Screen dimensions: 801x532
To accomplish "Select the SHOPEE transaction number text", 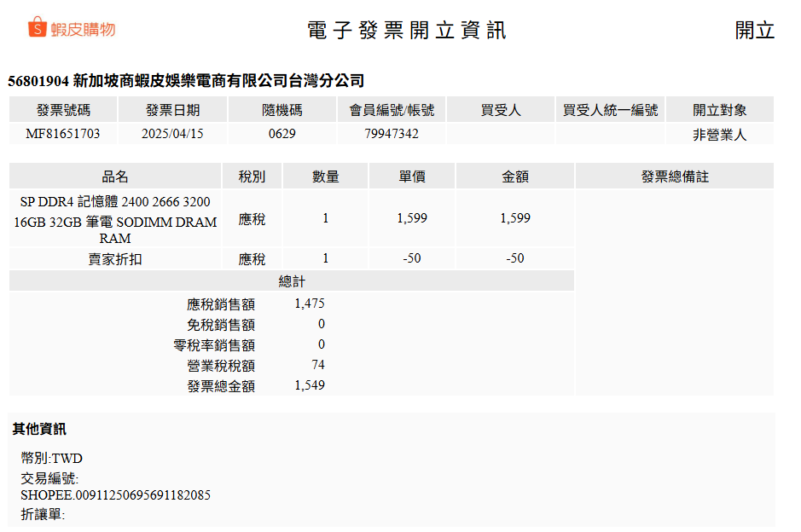I will (x=115, y=495).
